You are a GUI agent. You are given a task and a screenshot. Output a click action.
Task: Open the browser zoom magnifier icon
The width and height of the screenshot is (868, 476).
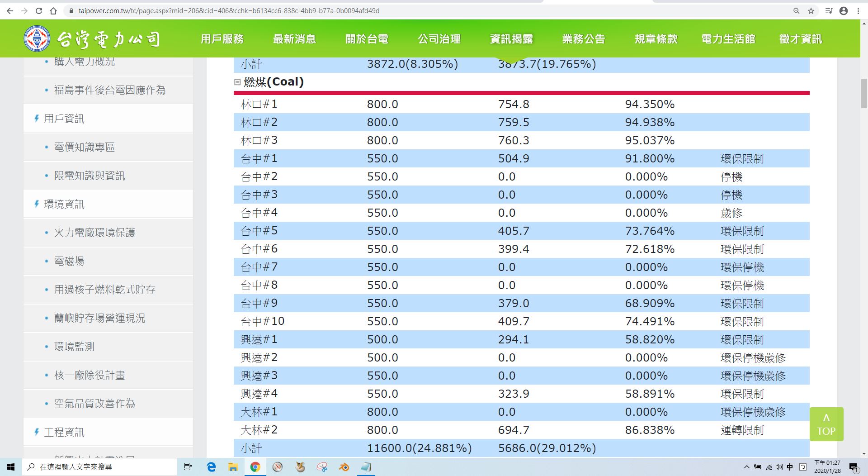point(797,11)
